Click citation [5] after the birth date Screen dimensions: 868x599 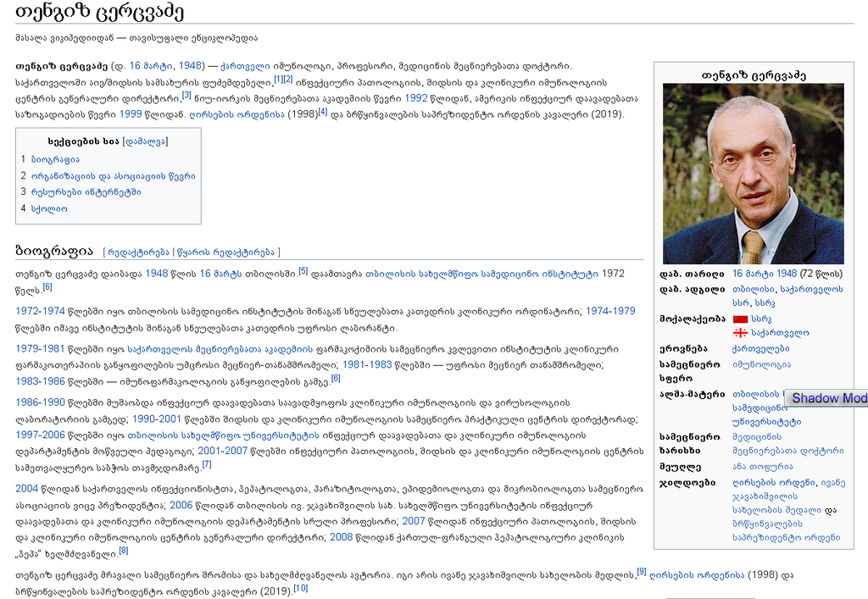(x=301, y=269)
